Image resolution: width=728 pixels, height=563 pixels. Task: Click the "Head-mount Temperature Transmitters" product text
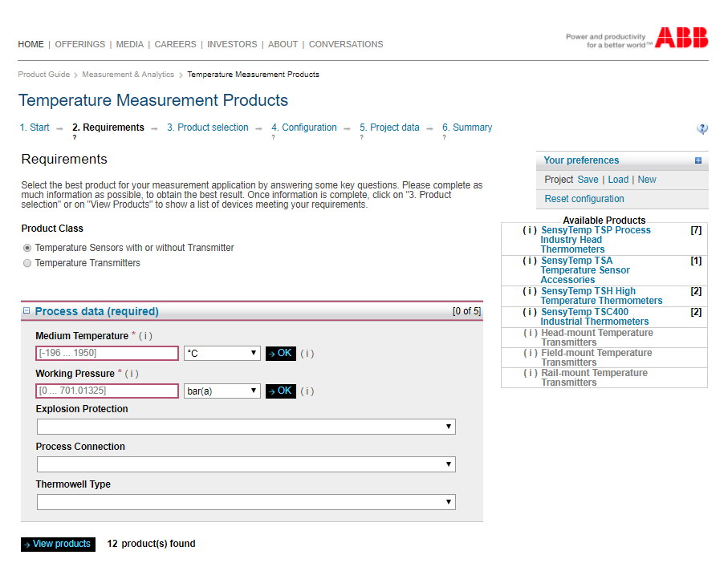pyautogui.click(x=597, y=338)
